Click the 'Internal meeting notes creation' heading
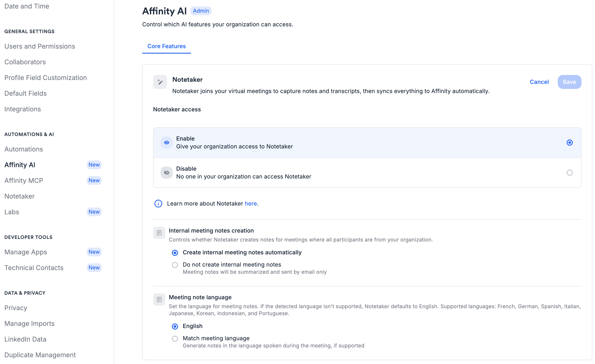 (x=211, y=231)
